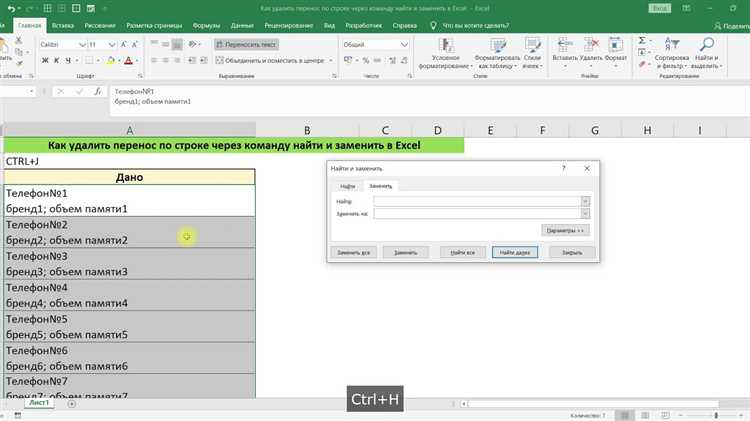Open Conditional Formatting (Условное форматирование) menu
The height and width of the screenshot is (421, 750).
click(x=446, y=53)
